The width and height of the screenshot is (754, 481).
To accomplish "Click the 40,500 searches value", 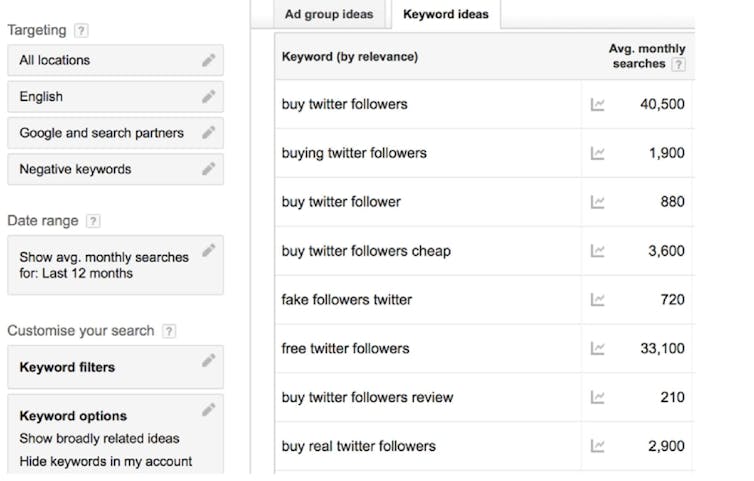I will [x=662, y=104].
